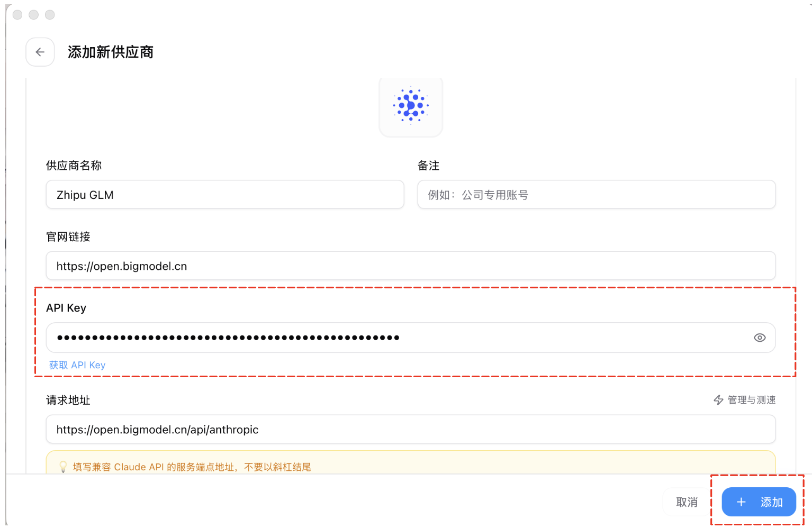Image resolution: width=812 pixels, height=528 pixels.
Task: Select the 请求地址 endpoint input field
Action: click(x=410, y=429)
